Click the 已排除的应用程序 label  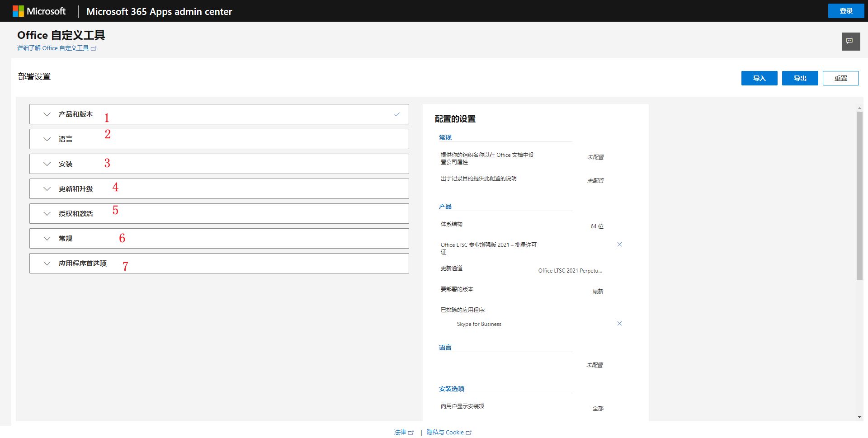463,310
